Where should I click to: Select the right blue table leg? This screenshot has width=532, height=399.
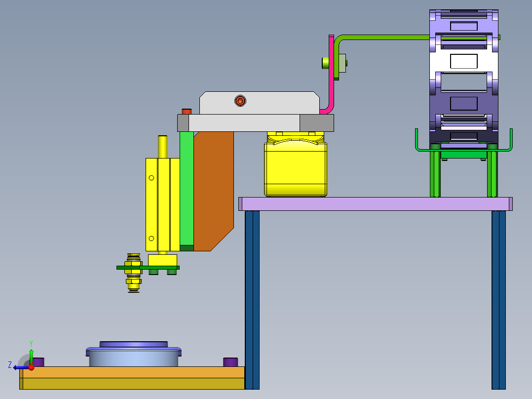[x=499, y=300]
